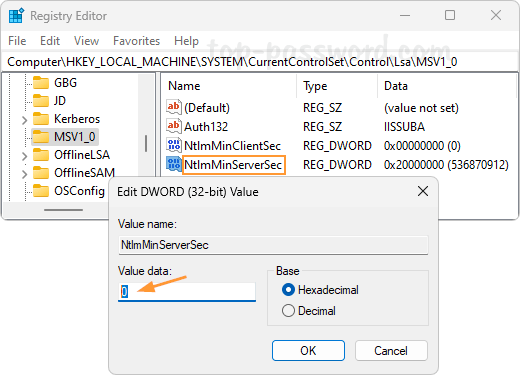Open the Edit menu

50,41
